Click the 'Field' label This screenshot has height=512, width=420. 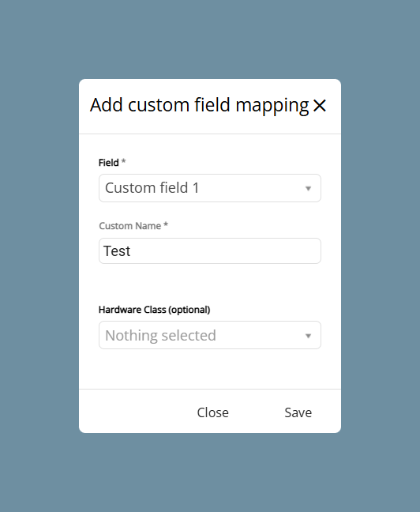109,163
